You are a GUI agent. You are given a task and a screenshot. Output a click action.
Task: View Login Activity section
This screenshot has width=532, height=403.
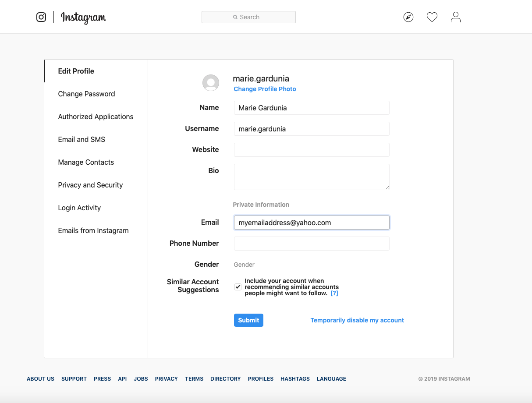tap(79, 208)
